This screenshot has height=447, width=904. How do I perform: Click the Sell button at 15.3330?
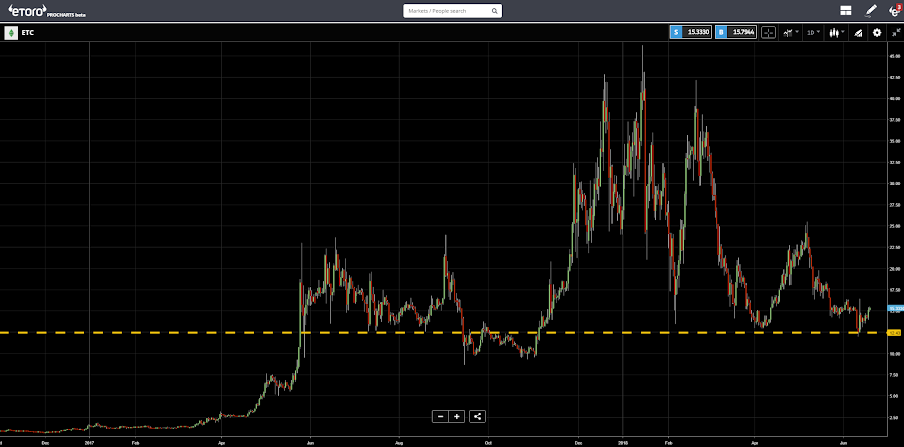tap(691, 33)
